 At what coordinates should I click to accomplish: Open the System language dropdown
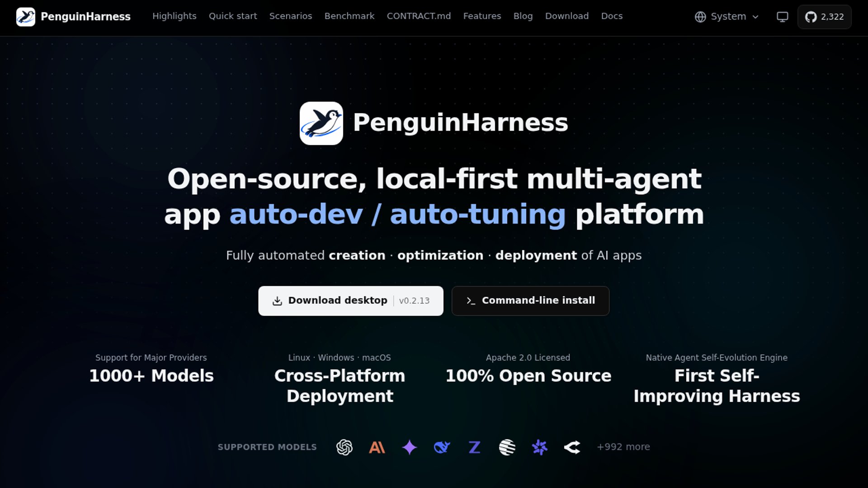coord(727,17)
